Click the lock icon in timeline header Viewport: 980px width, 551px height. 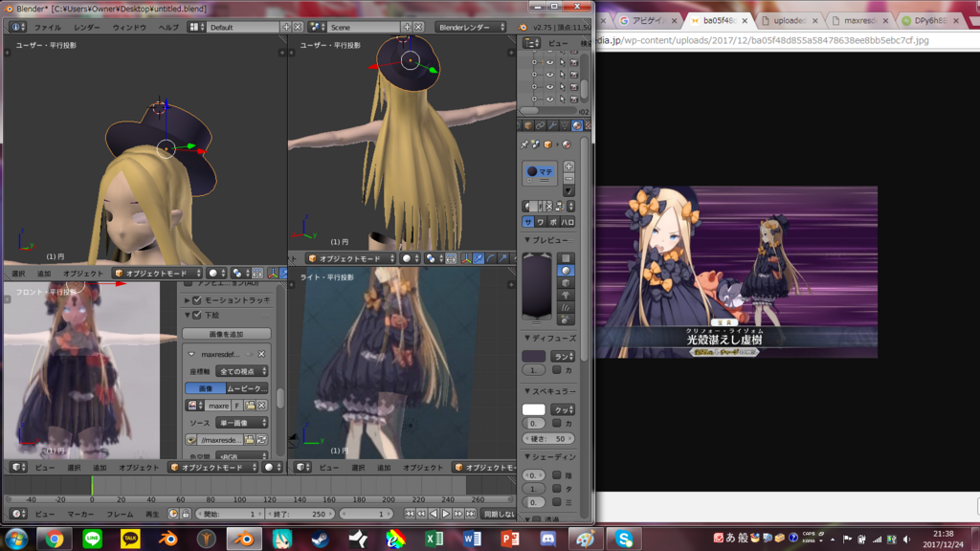[186, 514]
